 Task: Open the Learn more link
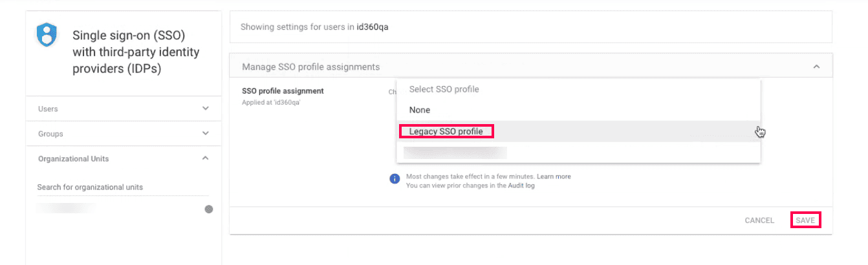click(x=554, y=176)
